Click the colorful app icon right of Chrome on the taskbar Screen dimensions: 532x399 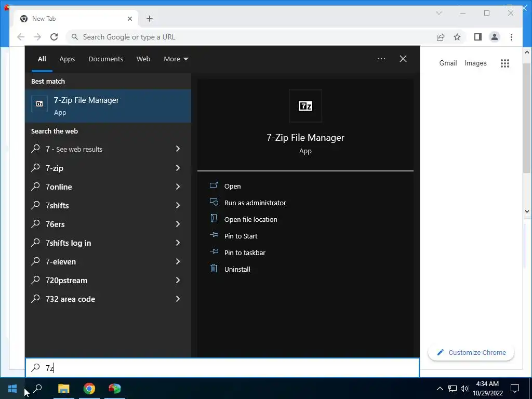coord(115,389)
